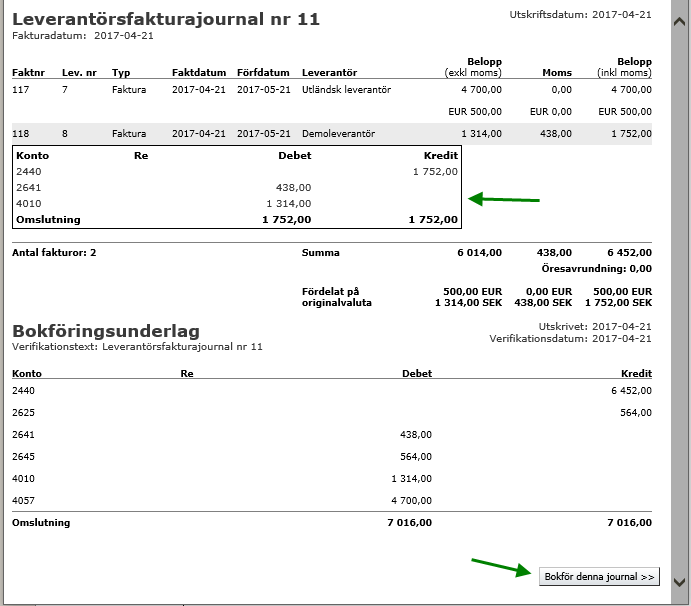
Task: Click the Bokföringsunderlag heading
Action: (105, 331)
